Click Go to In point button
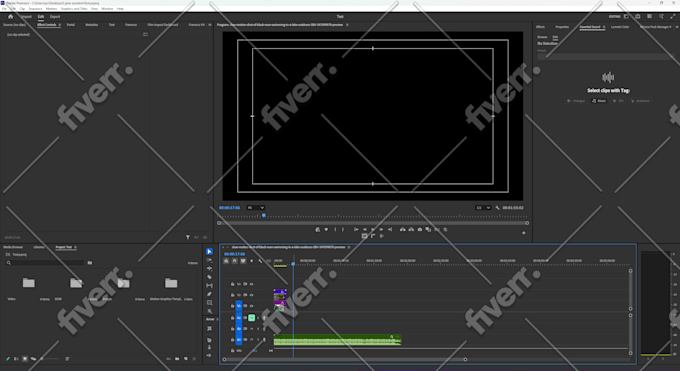Screen dimensions: 680x371 [x=356, y=230]
